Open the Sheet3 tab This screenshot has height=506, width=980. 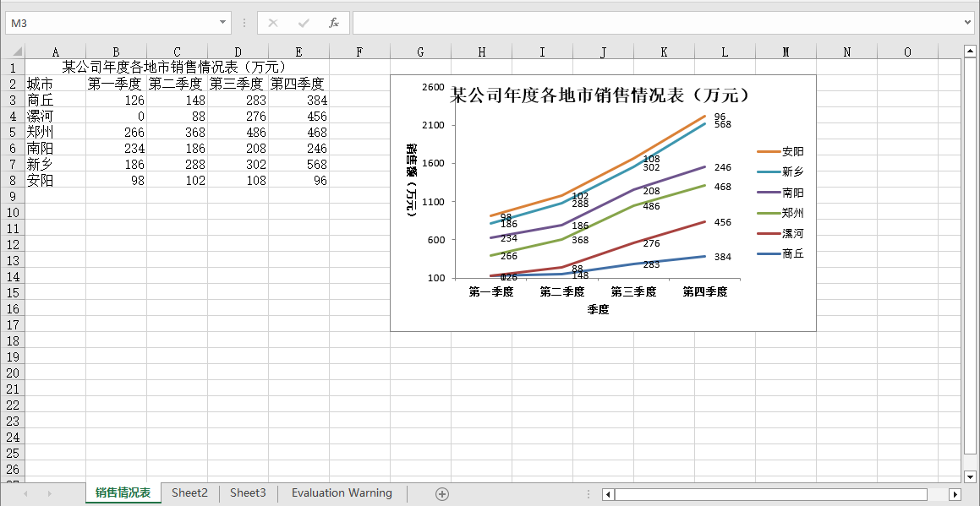[248, 493]
